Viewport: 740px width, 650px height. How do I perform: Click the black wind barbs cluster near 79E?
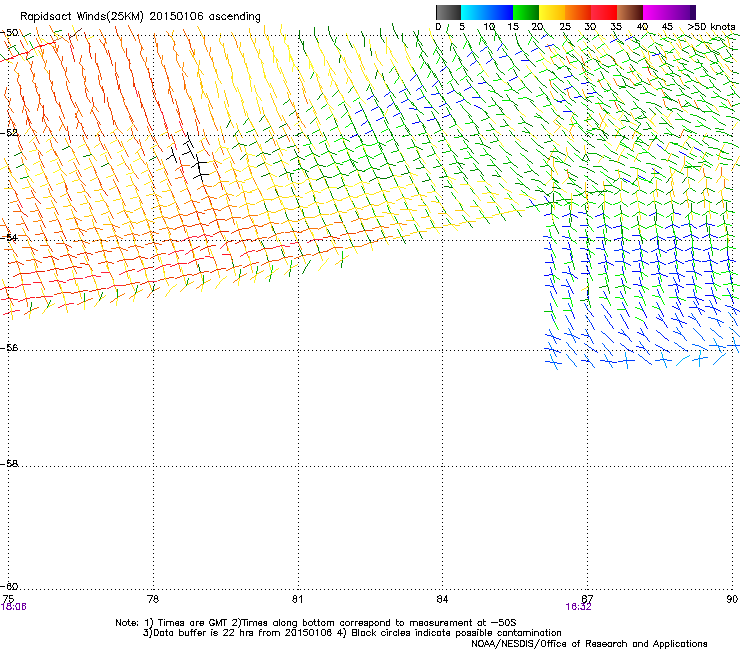coord(189,158)
